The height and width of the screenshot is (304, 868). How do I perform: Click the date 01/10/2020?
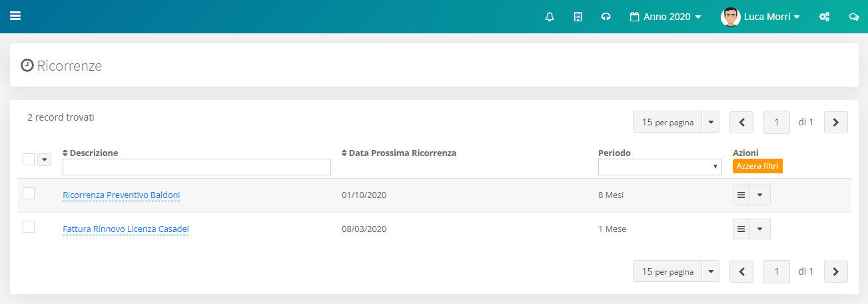[364, 195]
